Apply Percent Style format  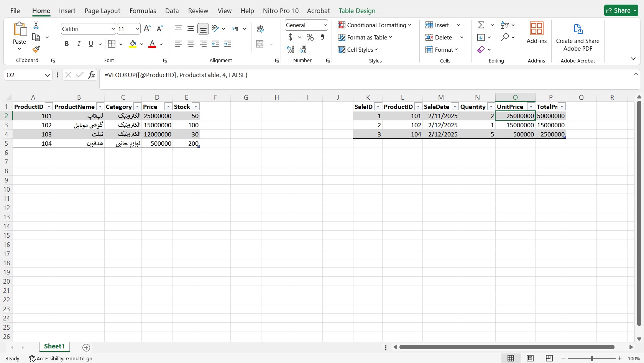[x=310, y=37]
